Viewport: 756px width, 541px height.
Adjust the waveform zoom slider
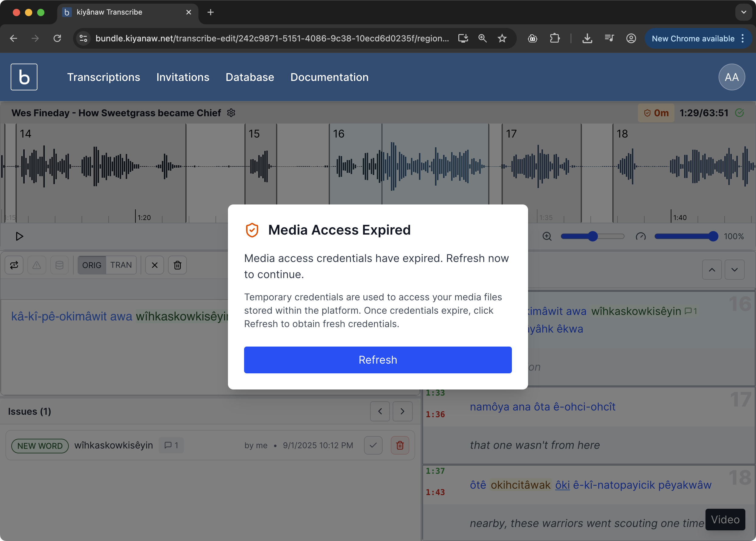pos(592,236)
